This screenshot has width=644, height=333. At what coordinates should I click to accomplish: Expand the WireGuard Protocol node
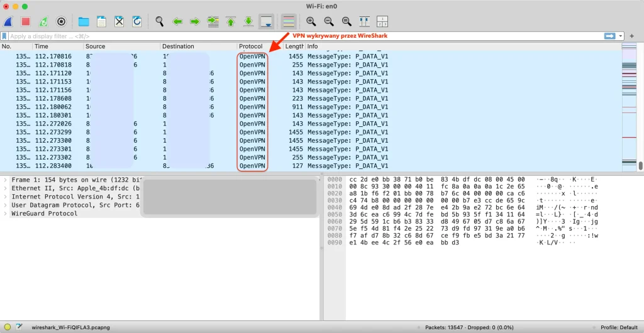(x=5, y=214)
